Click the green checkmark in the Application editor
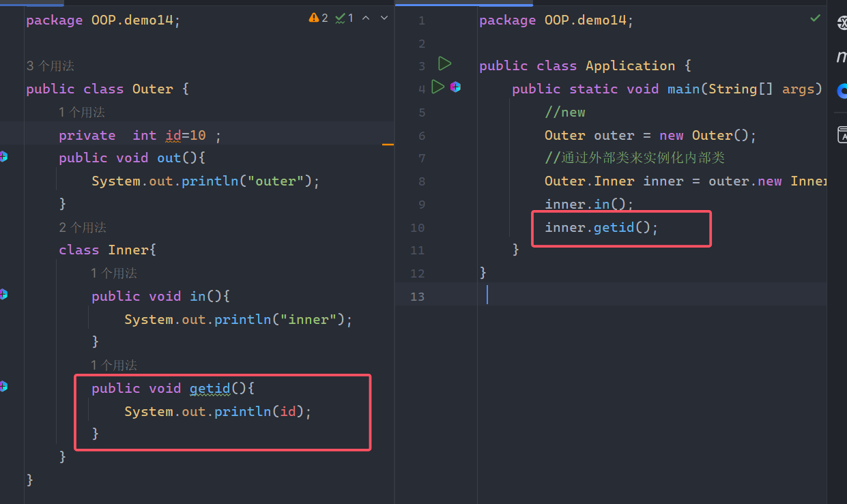The width and height of the screenshot is (847, 504). 815,18
